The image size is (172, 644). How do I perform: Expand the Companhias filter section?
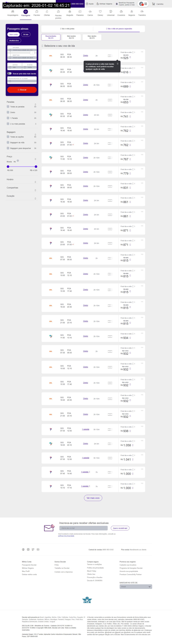point(35,190)
